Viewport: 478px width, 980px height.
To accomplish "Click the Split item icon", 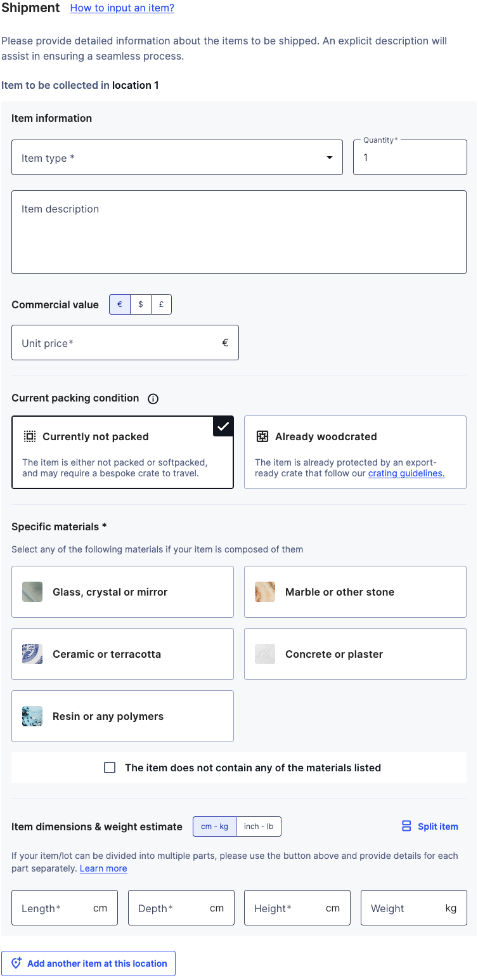I will 406,826.
